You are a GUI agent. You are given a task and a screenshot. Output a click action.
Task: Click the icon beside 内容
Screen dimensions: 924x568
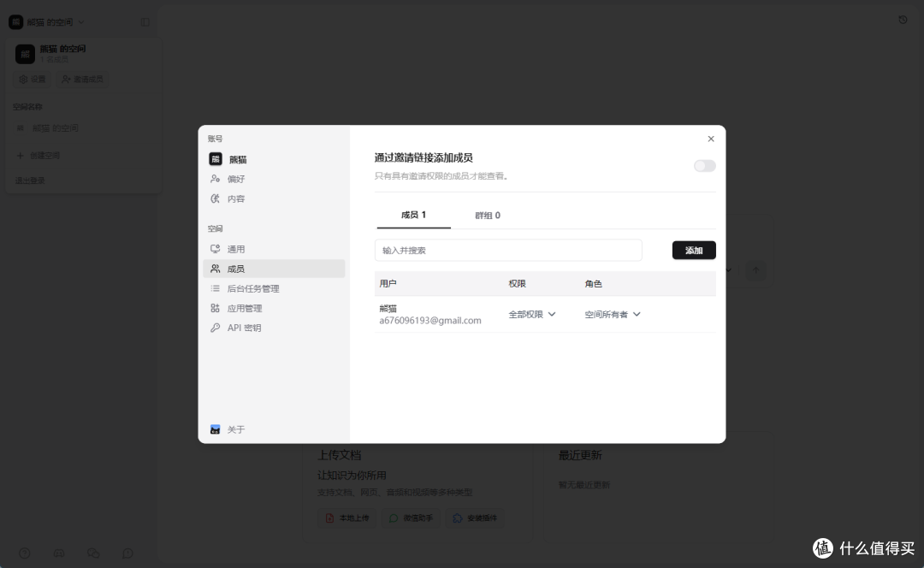[x=215, y=198]
